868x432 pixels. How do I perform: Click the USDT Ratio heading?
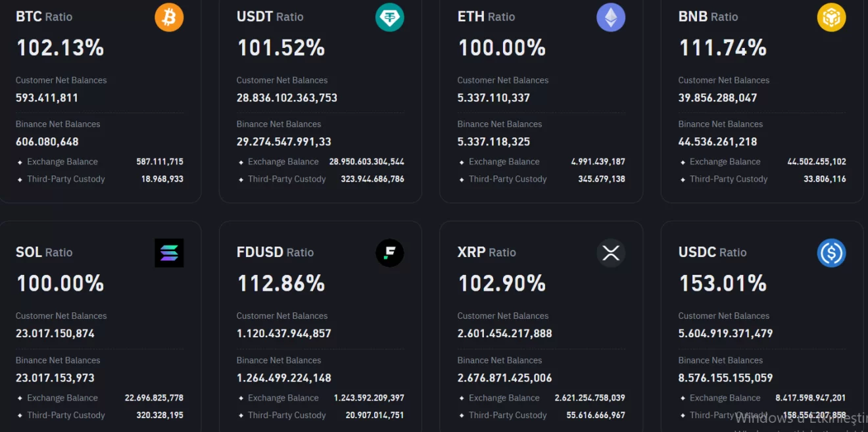point(270,16)
